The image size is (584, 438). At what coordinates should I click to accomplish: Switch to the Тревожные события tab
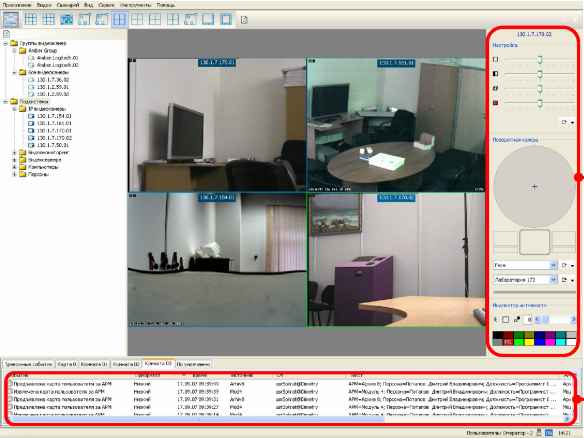(x=29, y=364)
